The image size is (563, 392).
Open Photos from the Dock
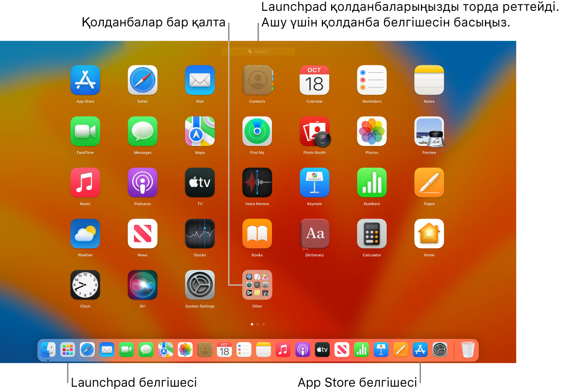(x=185, y=350)
